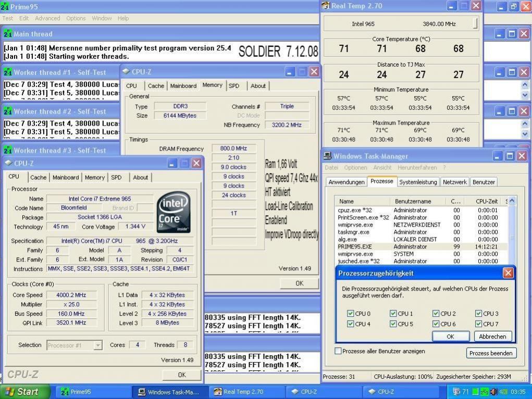Open Cache tab in front CPU-Z
This screenshot has height=399, width=532.
click(x=39, y=178)
